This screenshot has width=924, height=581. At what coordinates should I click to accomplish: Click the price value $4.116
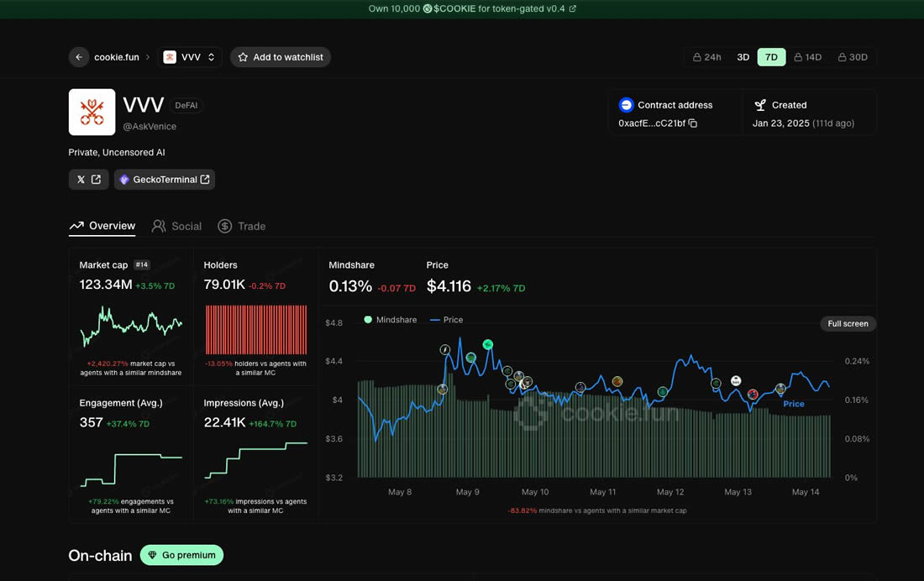pyautogui.click(x=449, y=286)
